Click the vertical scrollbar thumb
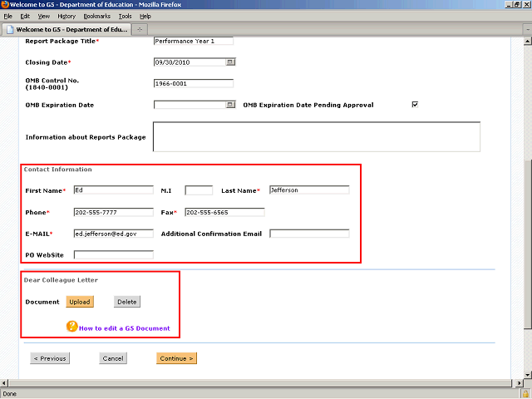Screen dimensions: 532x399 pyautogui.click(x=528, y=244)
